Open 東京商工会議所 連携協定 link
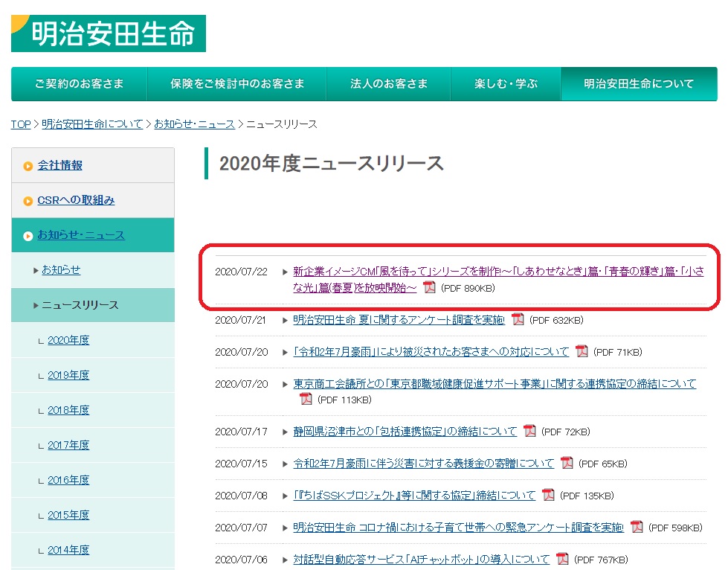 coord(495,384)
